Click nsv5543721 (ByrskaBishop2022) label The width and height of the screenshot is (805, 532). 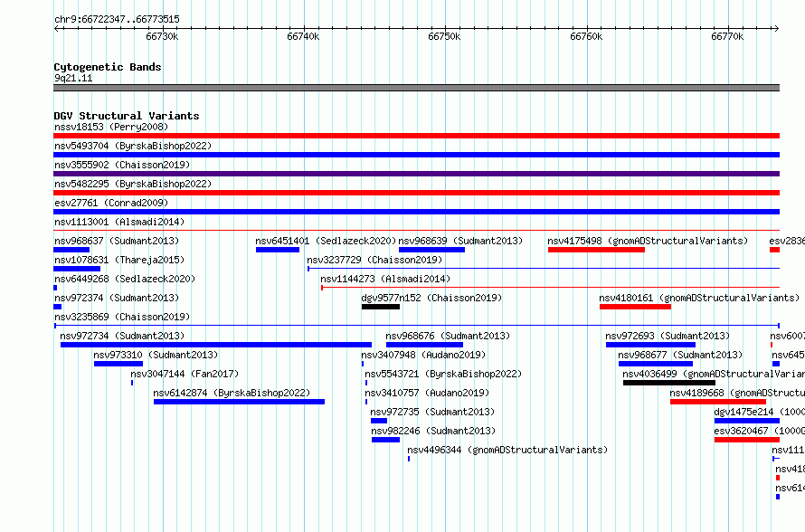443,374
